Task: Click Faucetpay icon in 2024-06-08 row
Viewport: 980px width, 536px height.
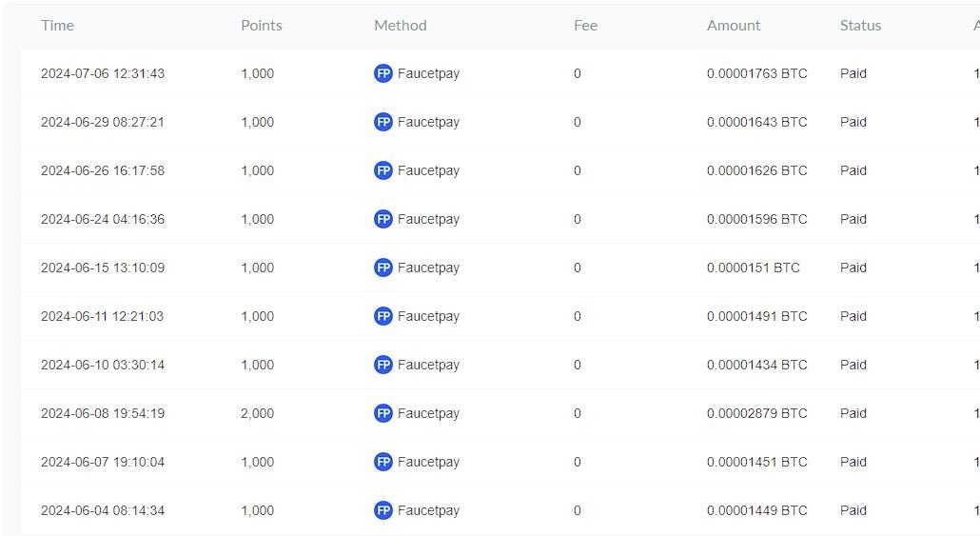Action: click(383, 413)
